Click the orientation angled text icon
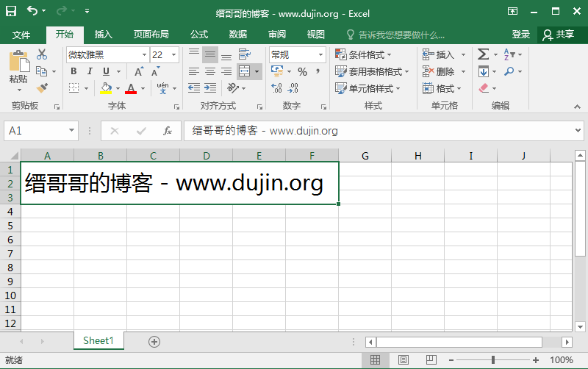The image size is (588, 369). pos(232,88)
